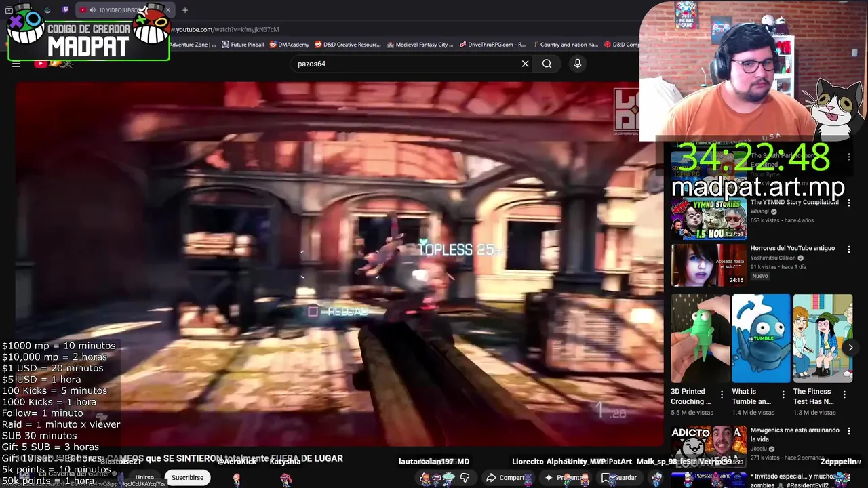Close the 10 VIDEOJUEGOS tab
868x488 pixels.
[x=167, y=10]
